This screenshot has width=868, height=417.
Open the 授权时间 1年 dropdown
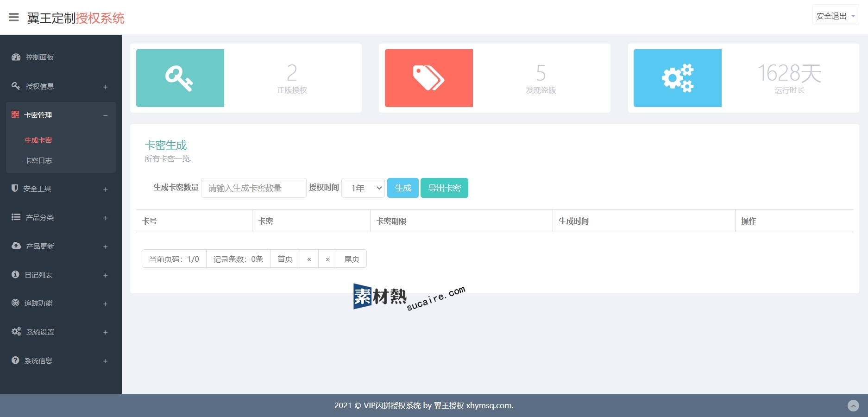point(363,188)
